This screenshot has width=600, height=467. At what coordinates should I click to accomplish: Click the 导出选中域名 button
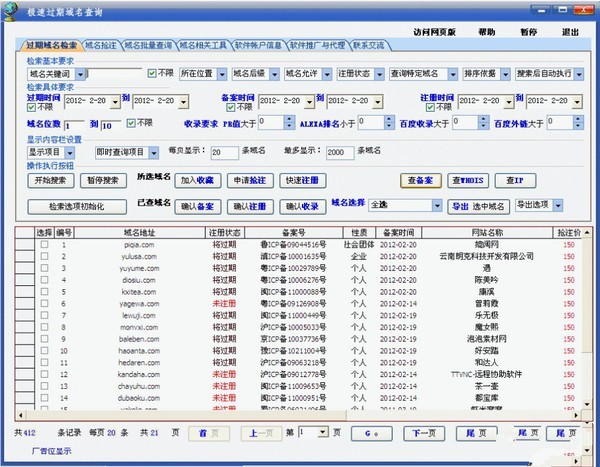[x=479, y=207]
